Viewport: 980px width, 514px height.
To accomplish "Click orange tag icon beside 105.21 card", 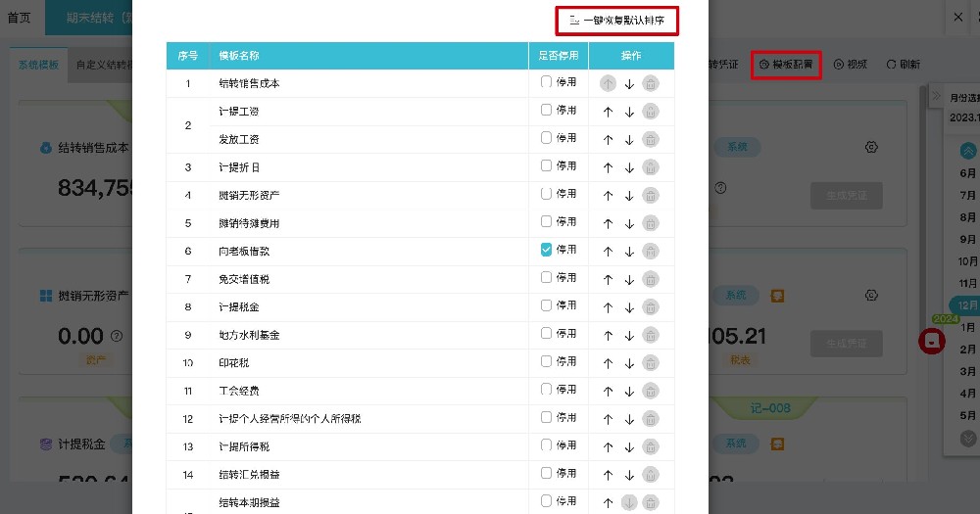I will coord(777,296).
